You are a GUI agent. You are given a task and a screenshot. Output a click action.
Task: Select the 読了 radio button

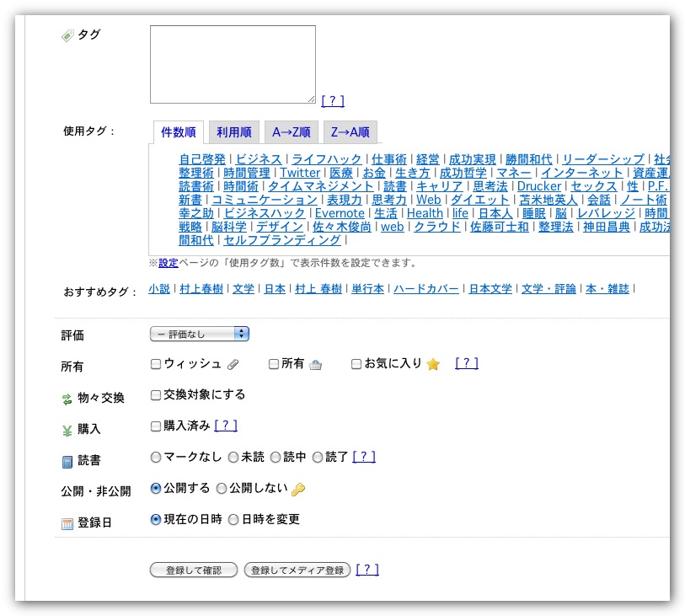318,457
